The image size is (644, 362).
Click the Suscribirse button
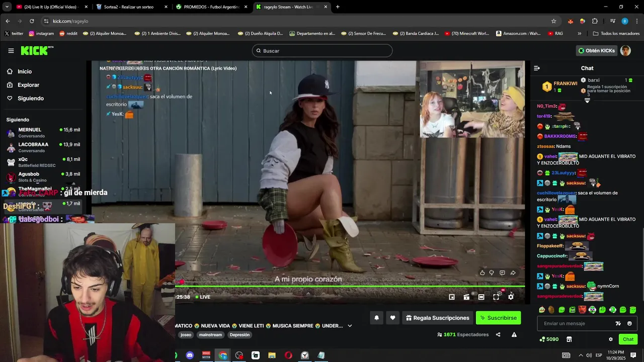(x=498, y=318)
